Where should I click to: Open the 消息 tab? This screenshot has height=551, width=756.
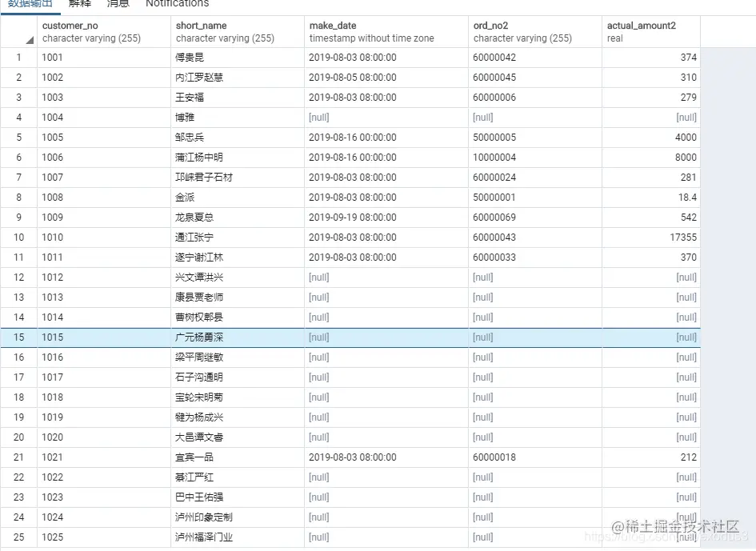(118, 4)
